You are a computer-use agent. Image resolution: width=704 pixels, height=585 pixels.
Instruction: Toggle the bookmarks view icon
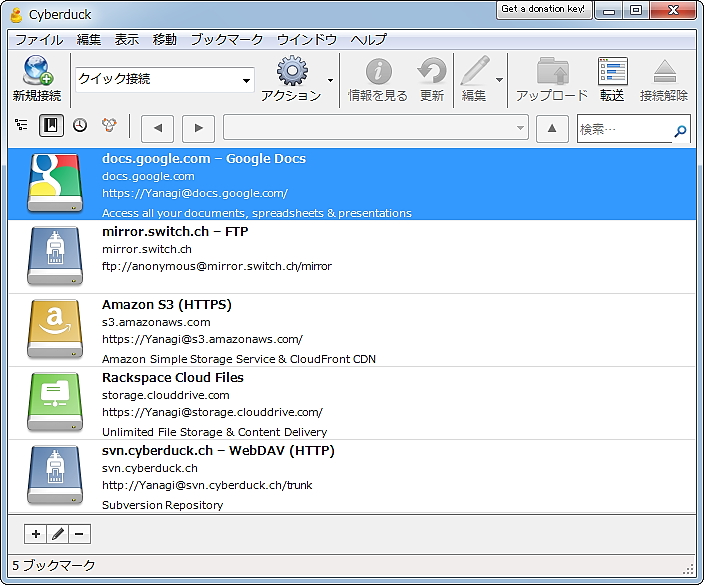tap(51, 125)
